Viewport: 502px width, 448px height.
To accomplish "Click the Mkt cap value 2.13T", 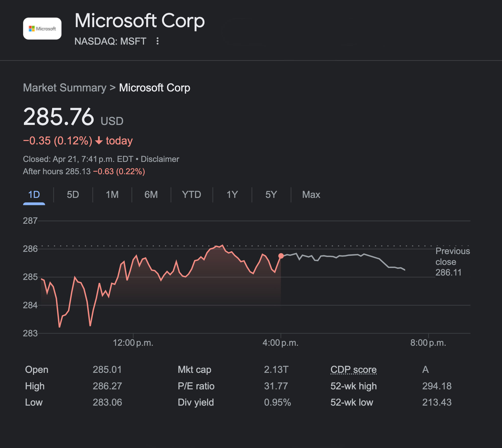I will click(x=276, y=370).
